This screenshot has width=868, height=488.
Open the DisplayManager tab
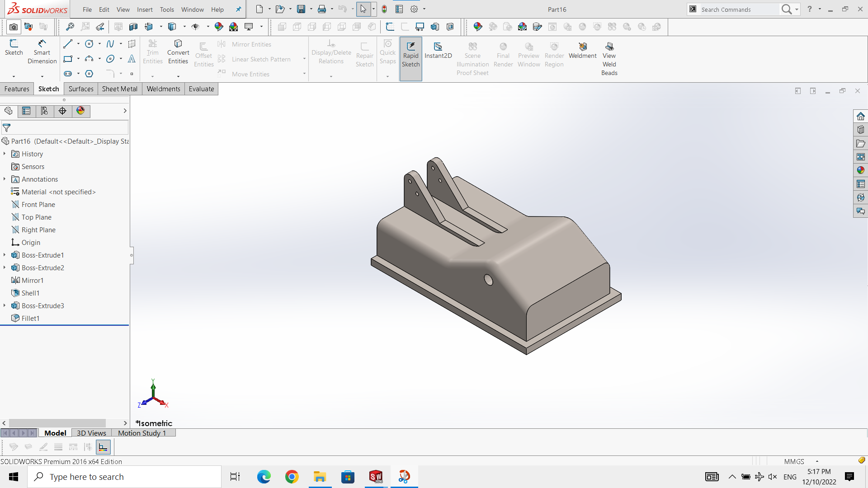coord(80,111)
